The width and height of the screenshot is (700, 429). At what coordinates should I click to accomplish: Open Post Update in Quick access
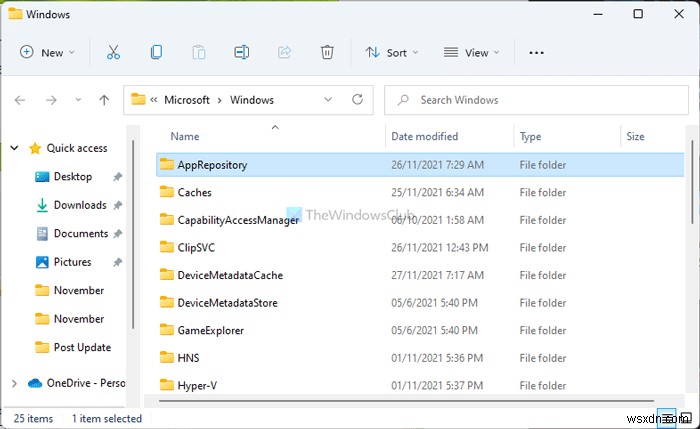82,347
